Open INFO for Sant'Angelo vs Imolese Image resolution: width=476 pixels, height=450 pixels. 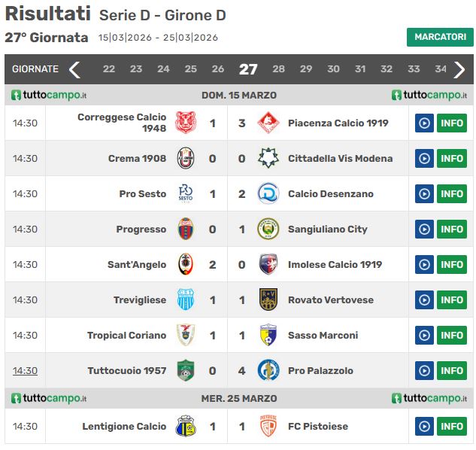click(452, 265)
